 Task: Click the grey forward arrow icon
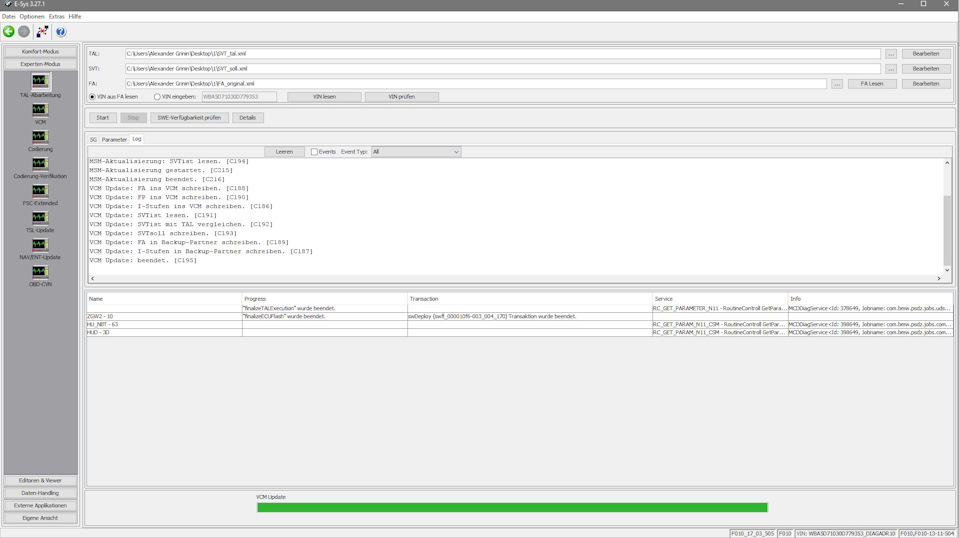(x=24, y=31)
